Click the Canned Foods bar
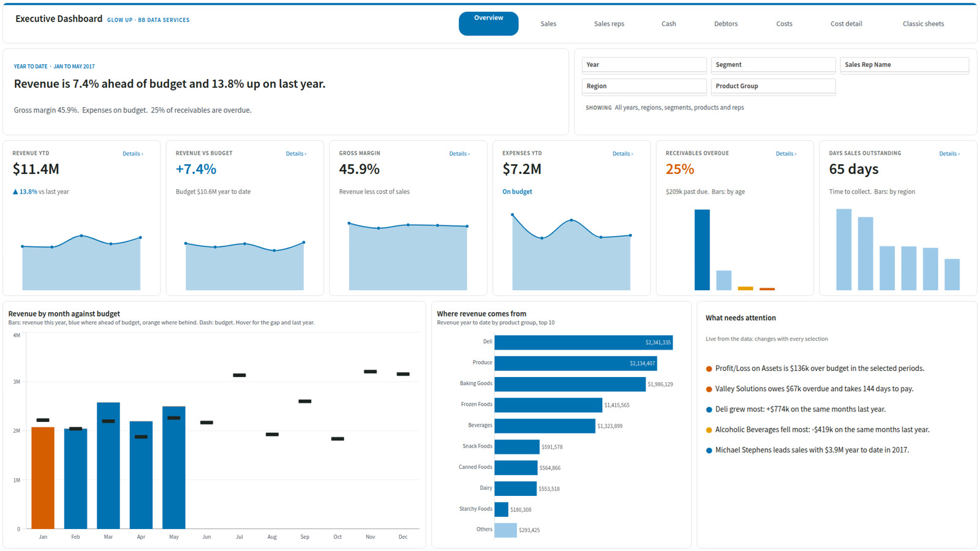The width and height of the screenshot is (980, 551). tap(516, 467)
